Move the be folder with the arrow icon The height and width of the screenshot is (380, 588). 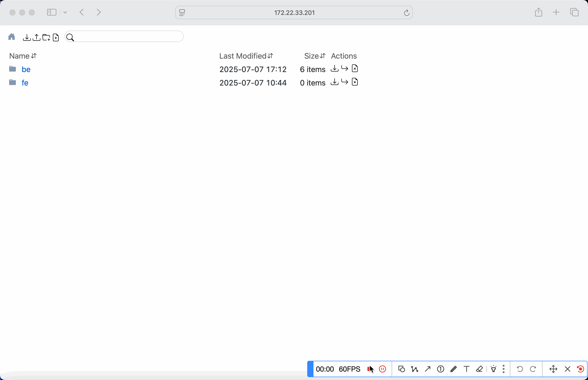click(x=344, y=68)
